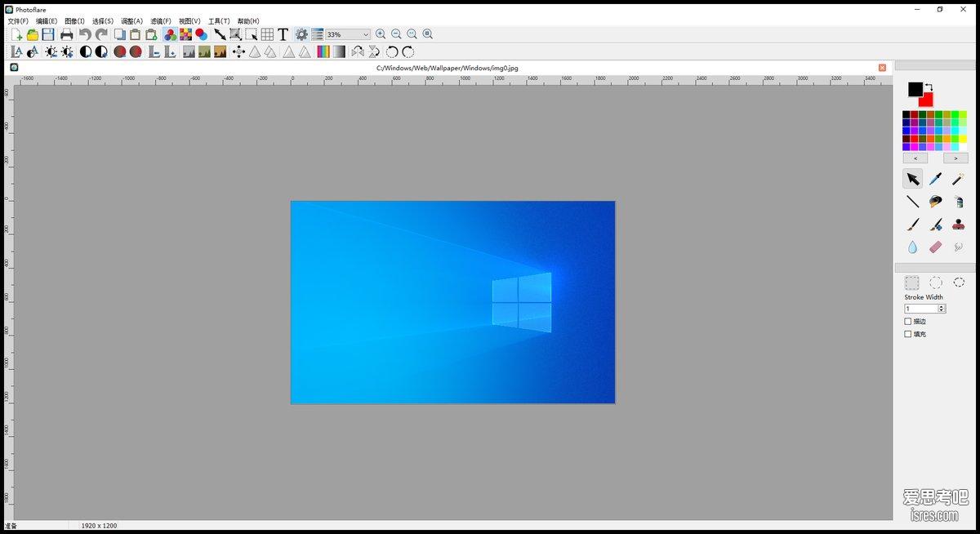Rotate the image clockwise

[408, 51]
